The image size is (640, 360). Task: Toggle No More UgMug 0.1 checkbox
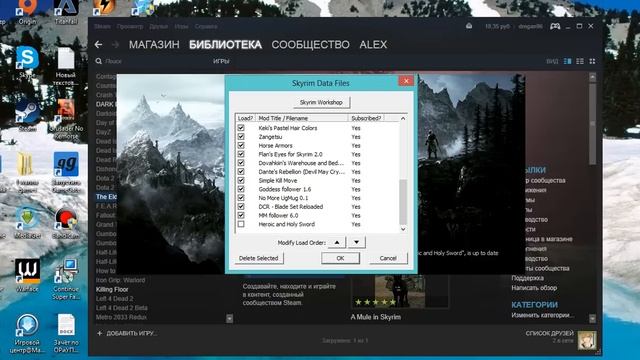241,198
